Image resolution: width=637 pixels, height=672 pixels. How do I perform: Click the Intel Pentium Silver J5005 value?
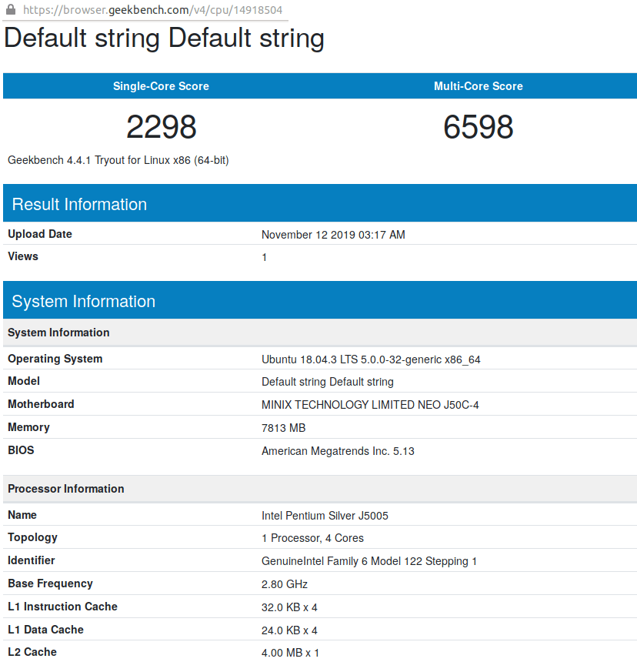325,516
